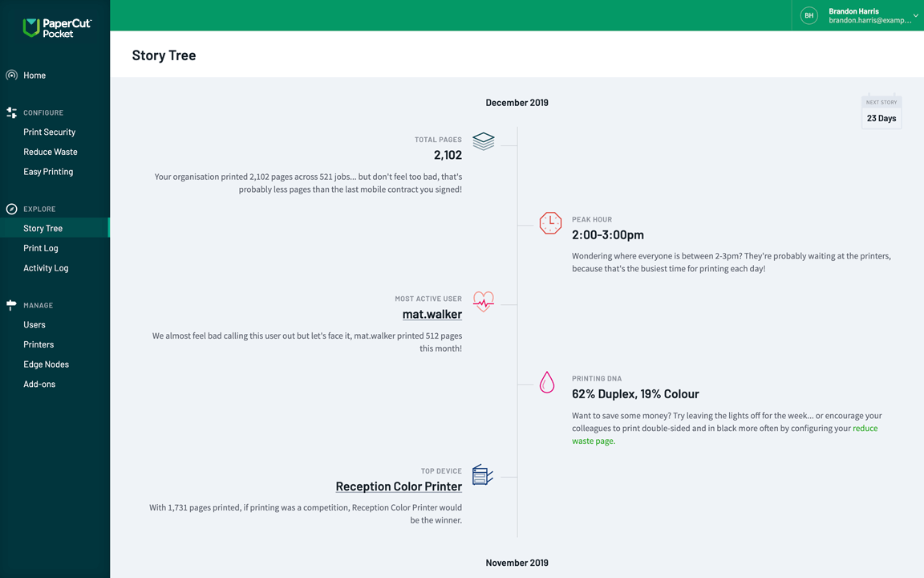The width and height of the screenshot is (924, 578).
Task: Click the Explore compass icon in sidebar
Action: [11, 209]
